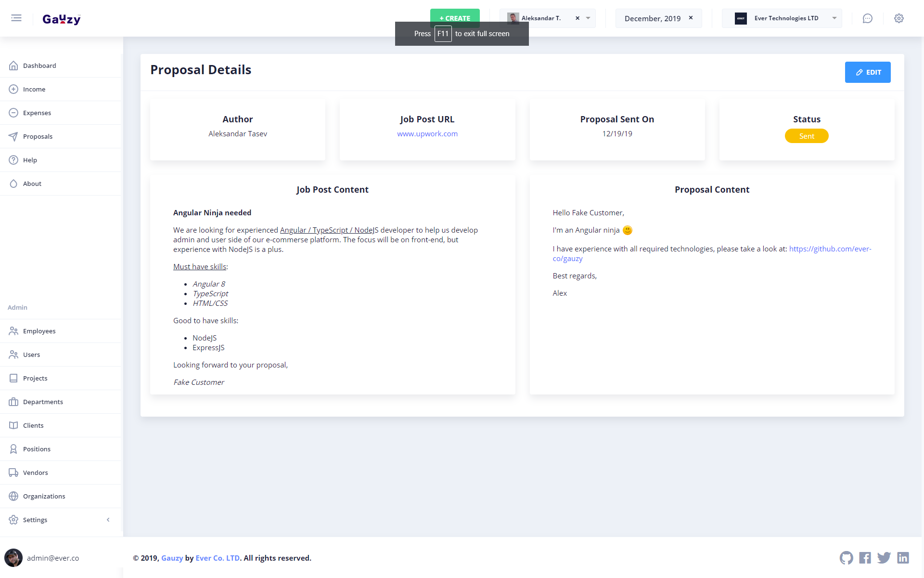Open the Clients admin page
The image size is (924, 578).
coord(33,425)
